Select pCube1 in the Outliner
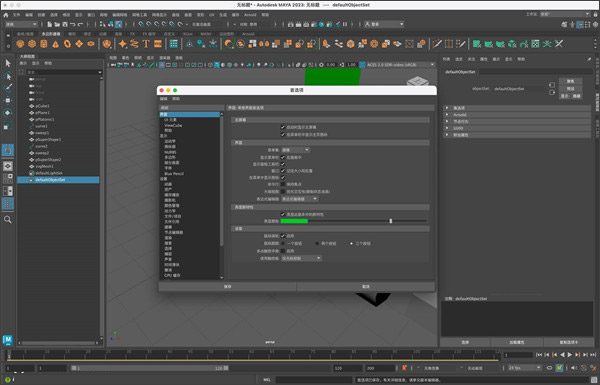Screen dimensions: 600x385 [42, 106]
